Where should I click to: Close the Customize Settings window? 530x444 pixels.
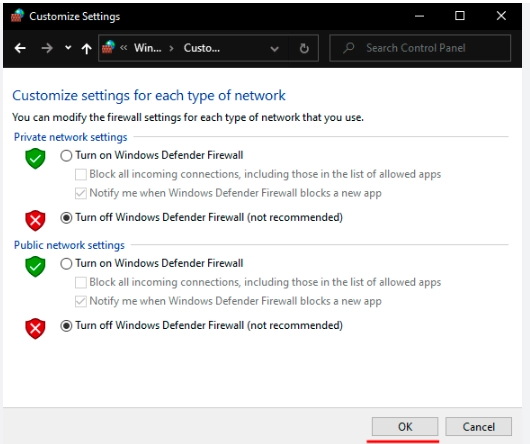point(501,16)
